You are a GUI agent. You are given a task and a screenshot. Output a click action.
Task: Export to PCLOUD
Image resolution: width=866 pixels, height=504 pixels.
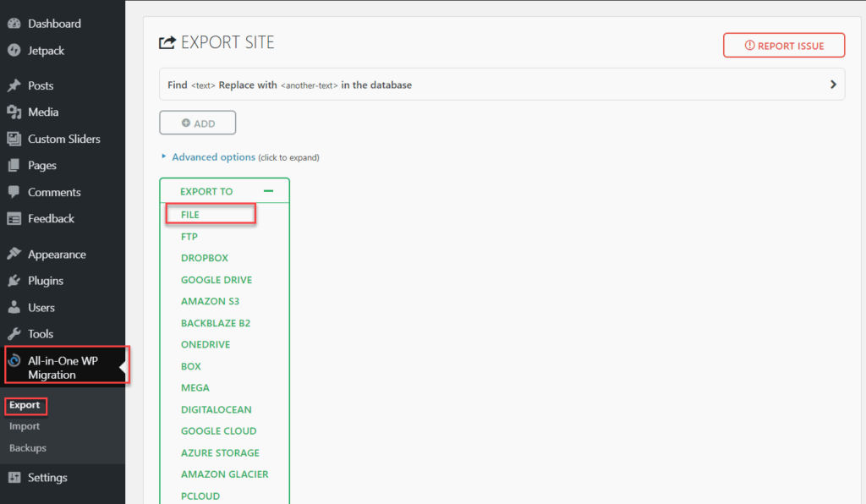tap(200, 496)
